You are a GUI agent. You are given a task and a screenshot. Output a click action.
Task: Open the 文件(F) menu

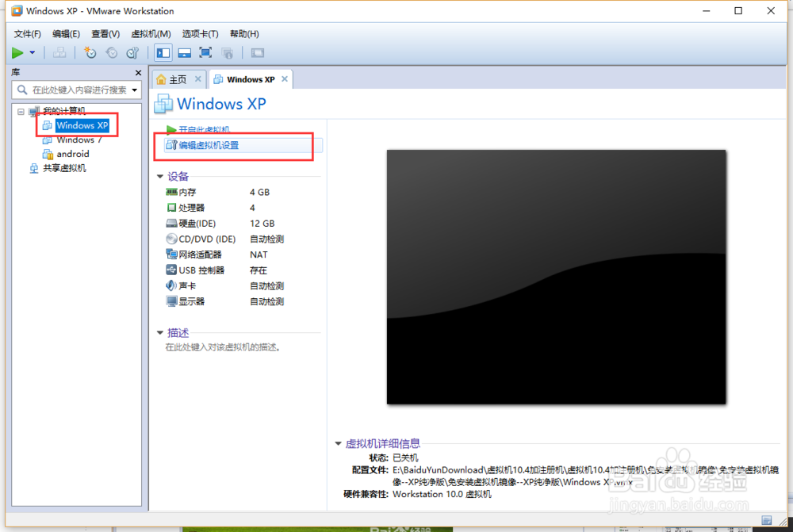(27, 34)
